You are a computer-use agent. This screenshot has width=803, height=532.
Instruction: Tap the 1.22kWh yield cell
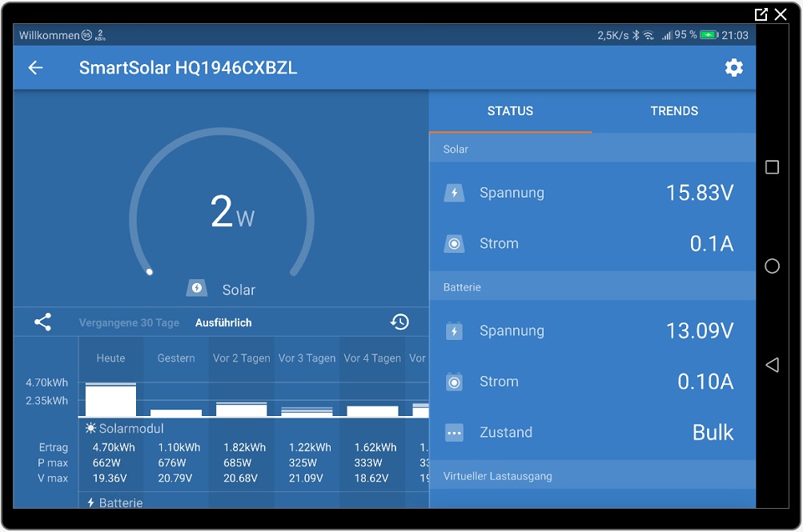311,447
